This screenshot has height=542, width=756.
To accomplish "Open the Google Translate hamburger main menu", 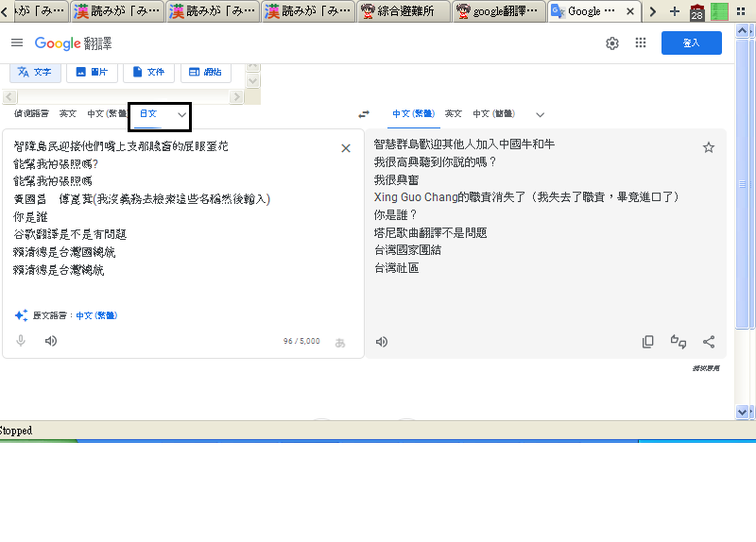I will point(17,42).
